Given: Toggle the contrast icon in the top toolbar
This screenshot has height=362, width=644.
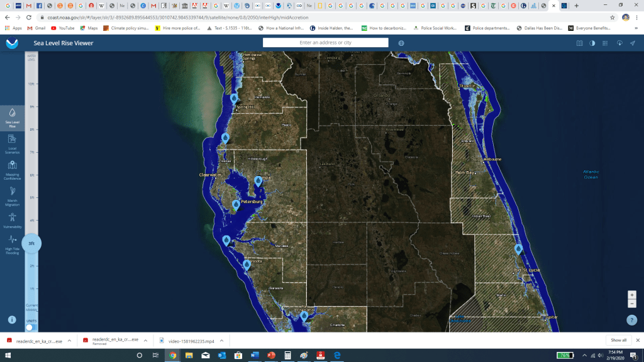Looking at the screenshot, I should [592, 43].
